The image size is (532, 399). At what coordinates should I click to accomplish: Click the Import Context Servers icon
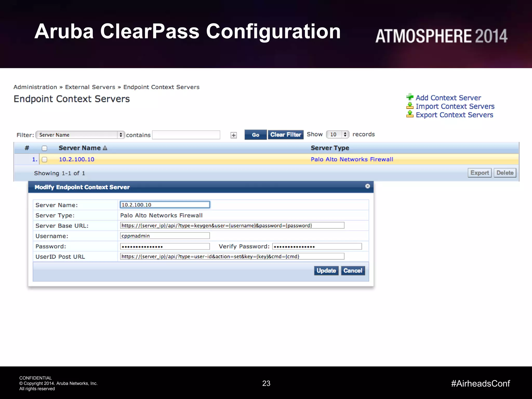point(410,106)
